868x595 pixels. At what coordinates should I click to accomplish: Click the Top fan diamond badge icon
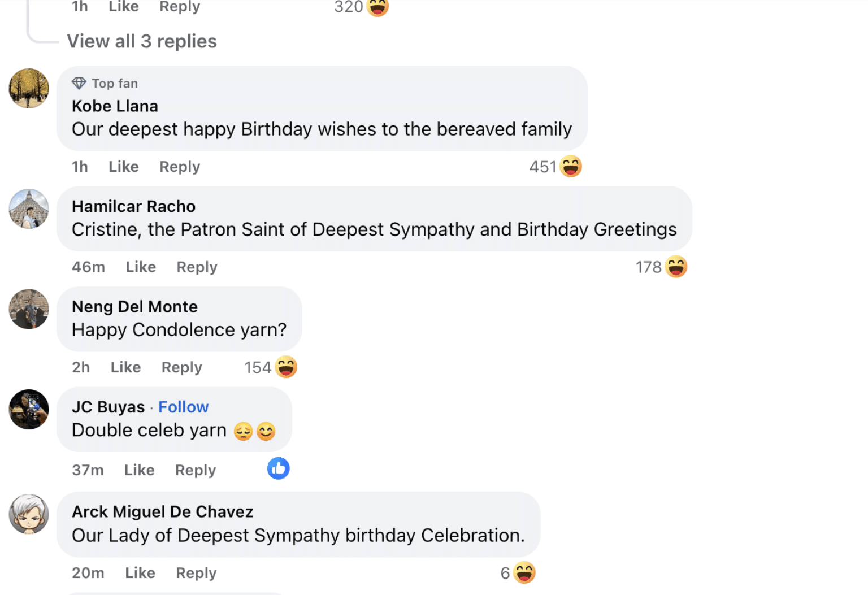(79, 84)
